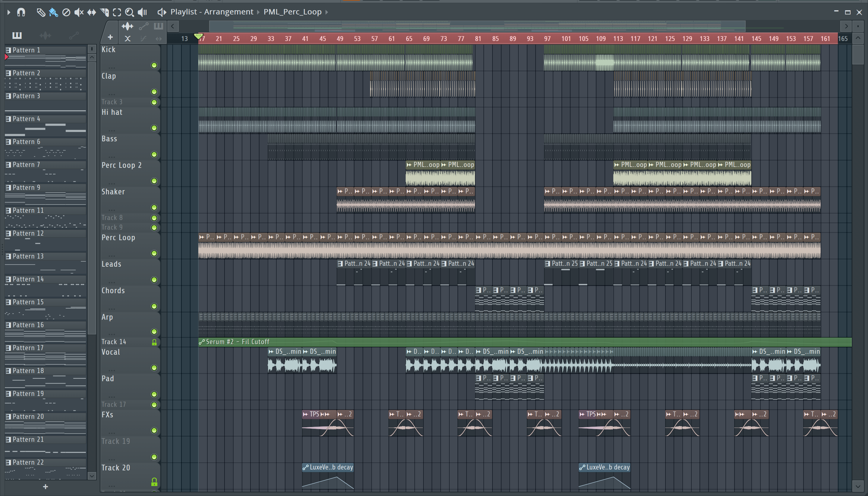Mute the Bass track
This screenshot has height=496, width=868.
pyautogui.click(x=154, y=154)
